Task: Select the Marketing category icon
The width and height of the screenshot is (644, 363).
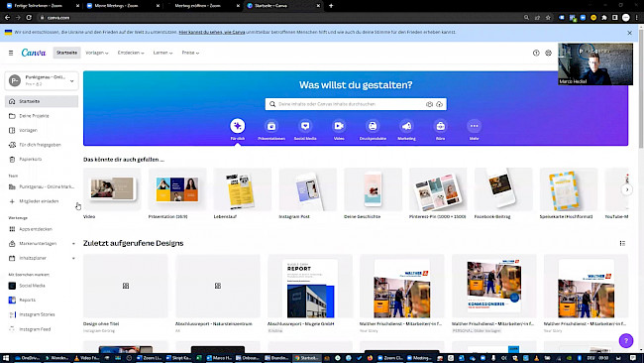Action: pyautogui.click(x=406, y=126)
